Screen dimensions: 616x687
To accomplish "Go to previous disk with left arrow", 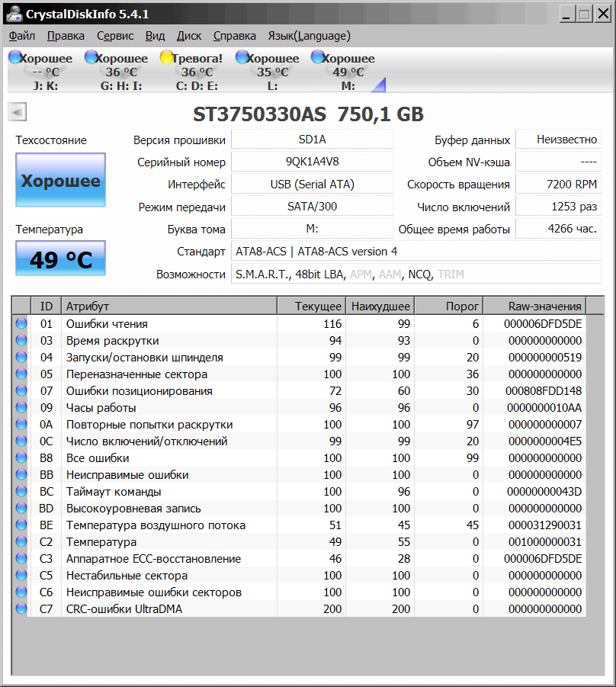I will (17, 113).
